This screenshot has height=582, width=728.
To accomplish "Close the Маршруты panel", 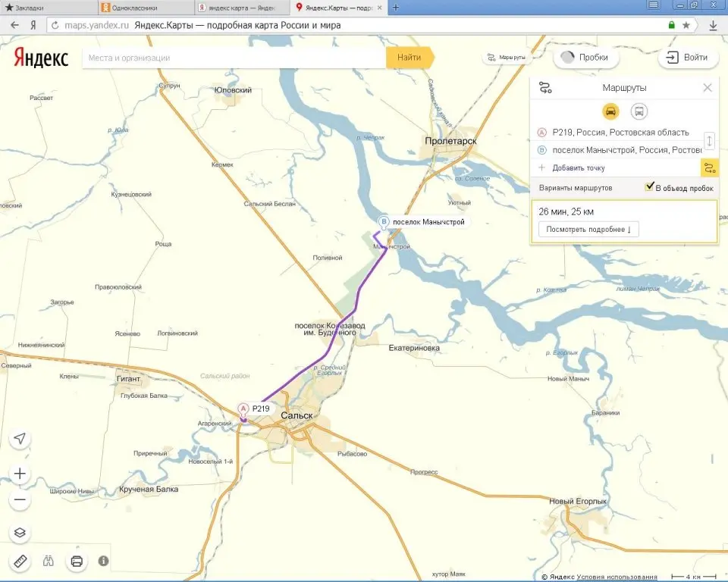I will tap(707, 88).
